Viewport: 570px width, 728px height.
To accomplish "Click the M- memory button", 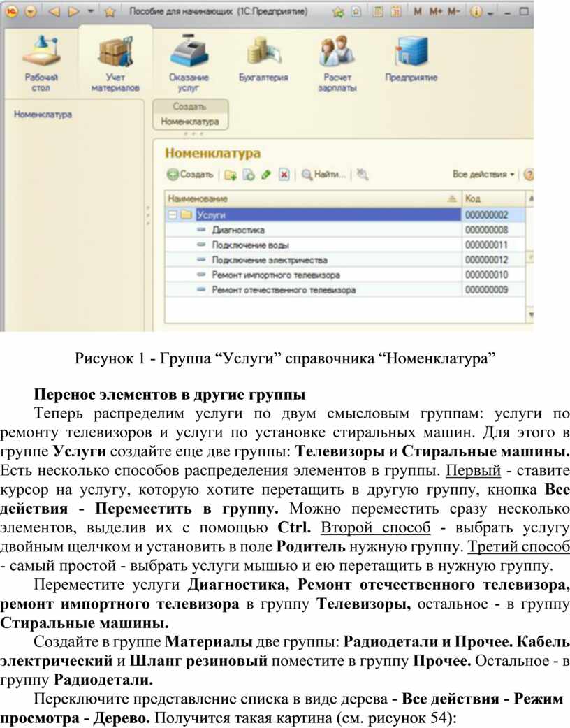I will [x=454, y=12].
